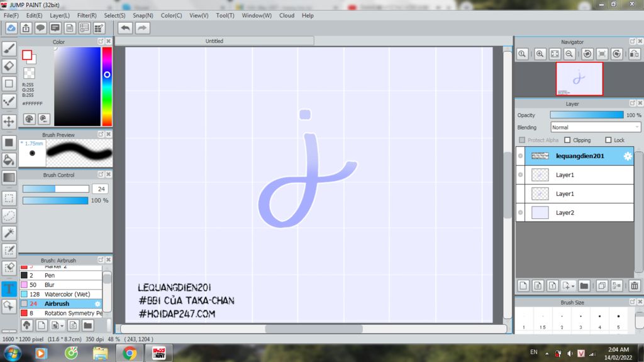Open the Layer menu
The image size is (644, 362).
60,15
